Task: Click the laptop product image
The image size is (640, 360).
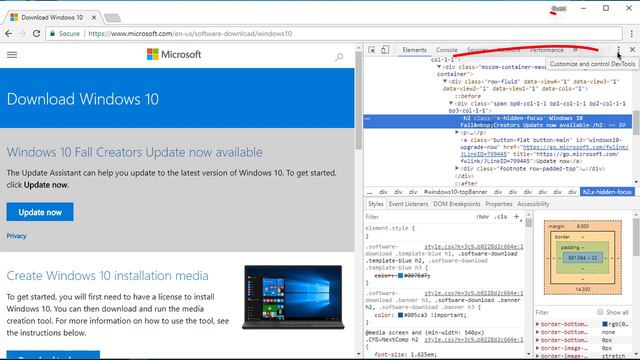Action: (x=293, y=297)
